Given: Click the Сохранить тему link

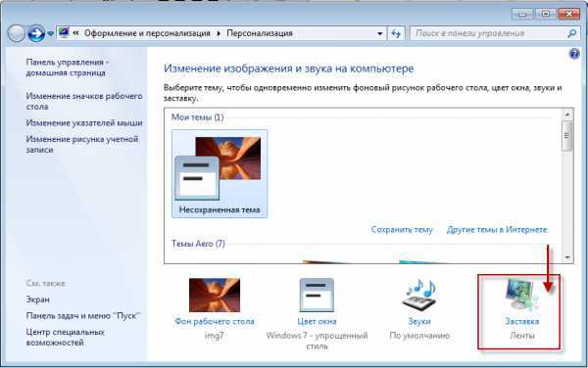Looking at the screenshot, I should [x=402, y=229].
